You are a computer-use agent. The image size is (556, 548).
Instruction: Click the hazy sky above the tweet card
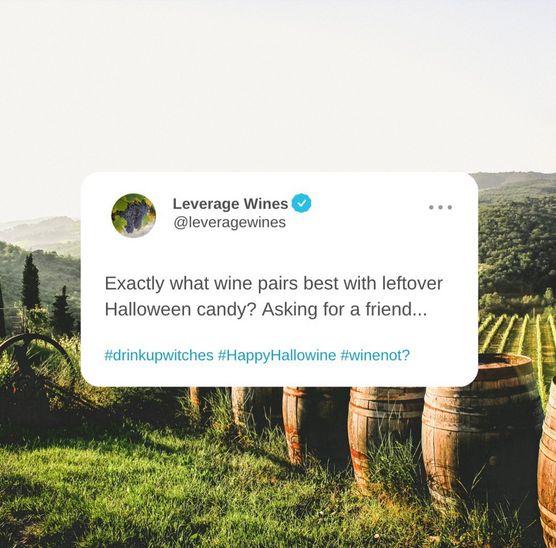pos(278,85)
